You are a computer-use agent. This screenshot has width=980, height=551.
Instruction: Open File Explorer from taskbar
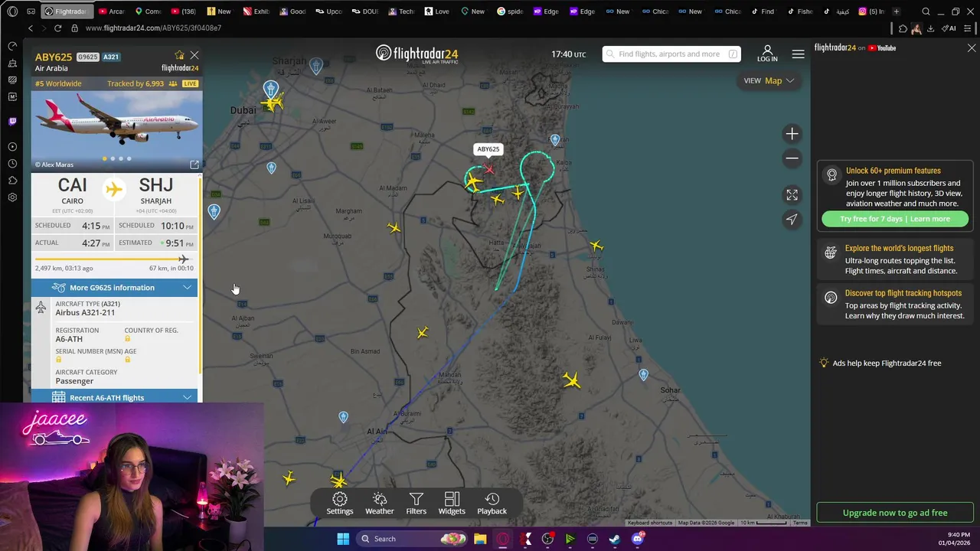[x=480, y=539]
